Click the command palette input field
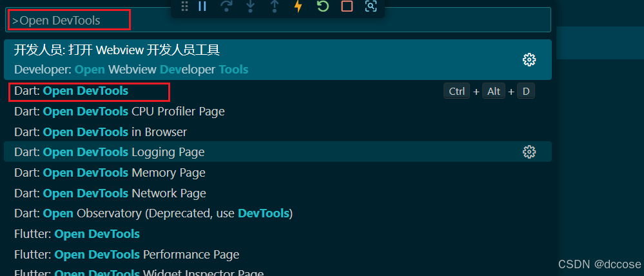 (278, 20)
